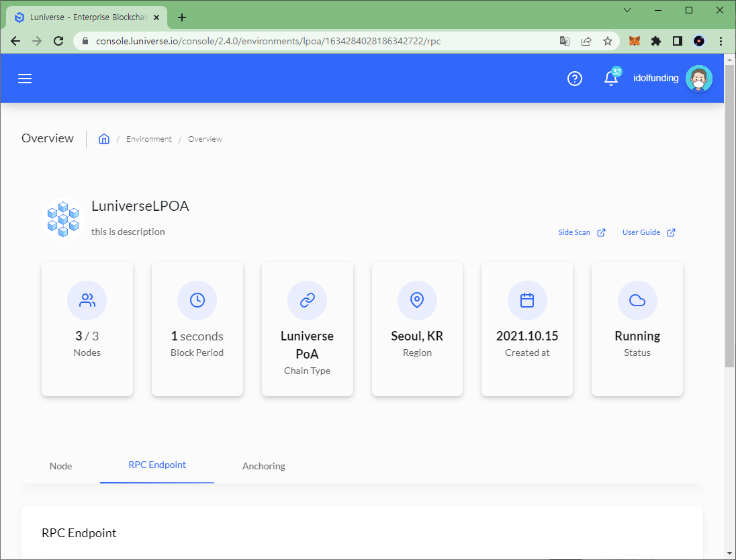Image resolution: width=736 pixels, height=560 pixels.
Task: Click the Nodes people icon
Action: tap(87, 300)
